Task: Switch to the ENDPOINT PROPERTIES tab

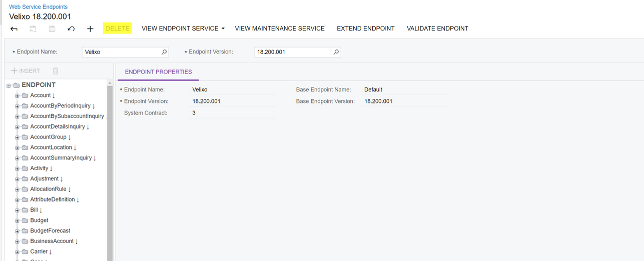Action: coord(158,72)
